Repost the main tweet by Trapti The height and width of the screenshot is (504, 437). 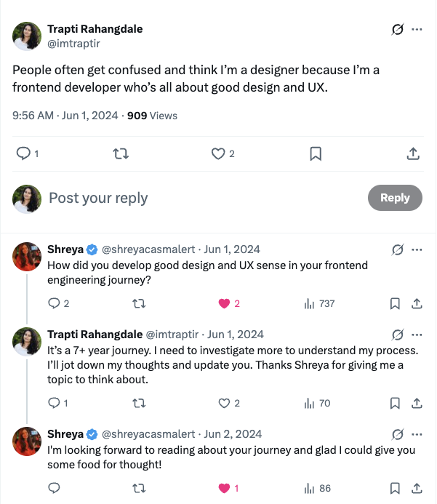point(121,153)
